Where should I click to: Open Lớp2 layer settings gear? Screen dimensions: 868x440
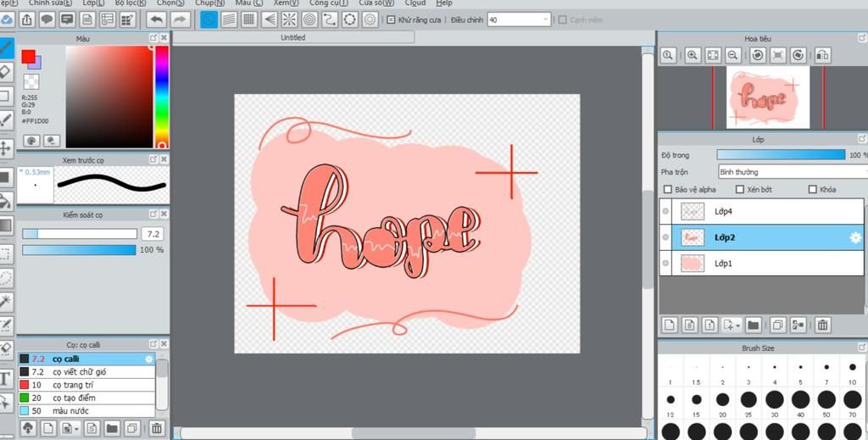(x=856, y=237)
